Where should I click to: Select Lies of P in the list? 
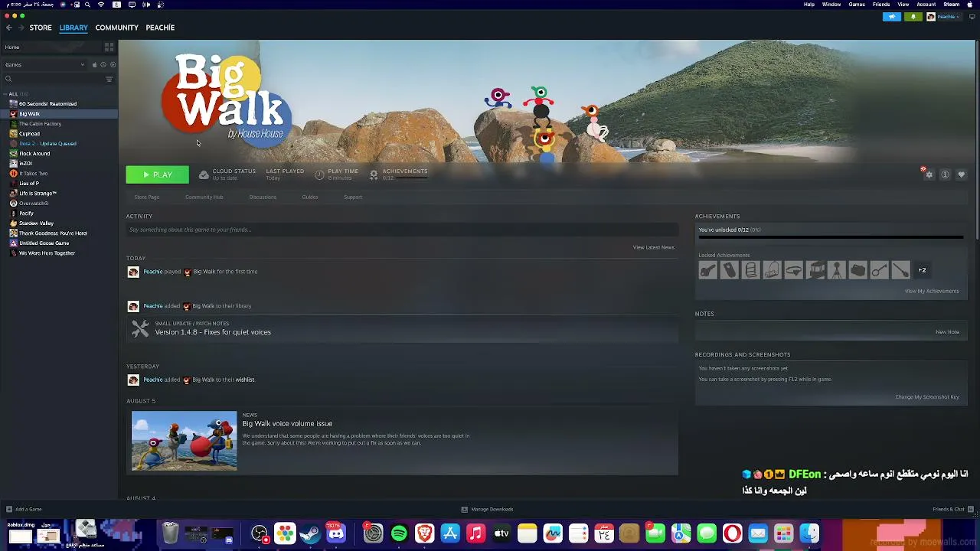pyautogui.click(x=29, y=184)
